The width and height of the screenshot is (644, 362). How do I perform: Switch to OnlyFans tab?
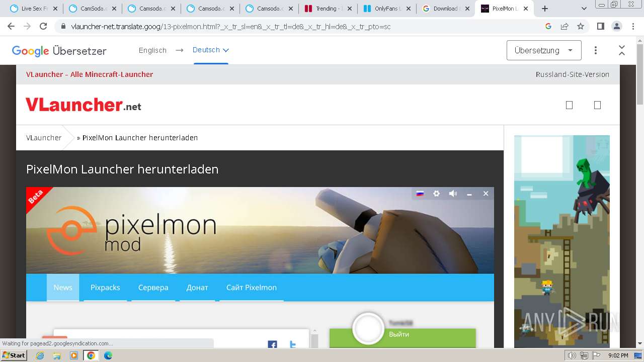[386, 9]
